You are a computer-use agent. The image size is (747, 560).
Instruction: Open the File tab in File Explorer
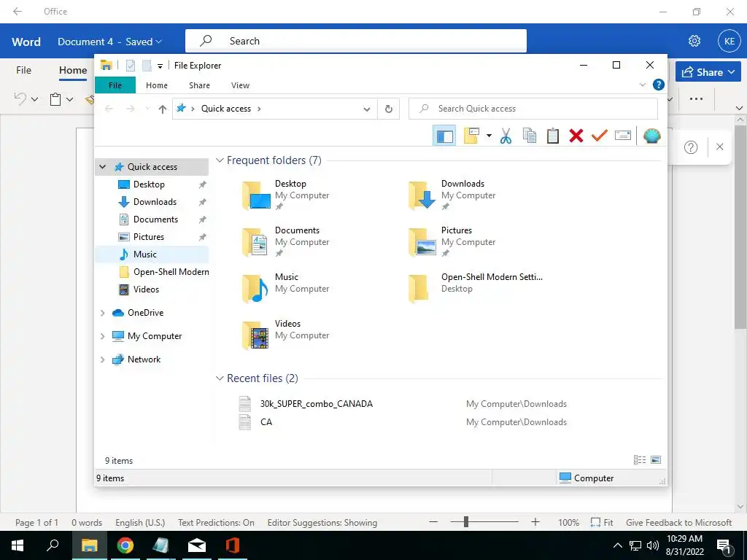click(x=115, y=85)
